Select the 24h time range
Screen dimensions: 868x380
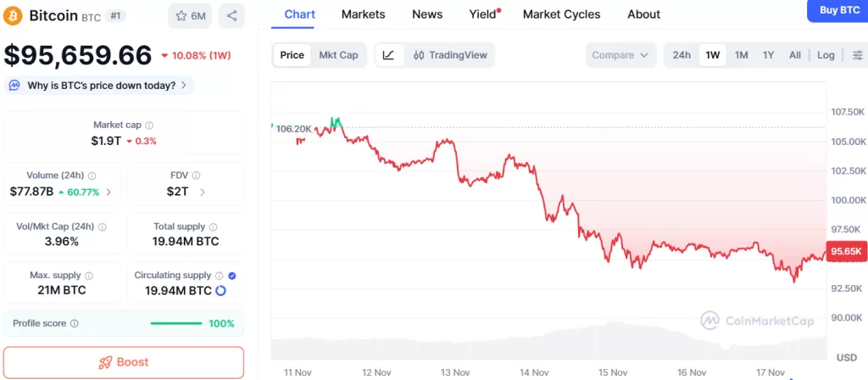682,55
